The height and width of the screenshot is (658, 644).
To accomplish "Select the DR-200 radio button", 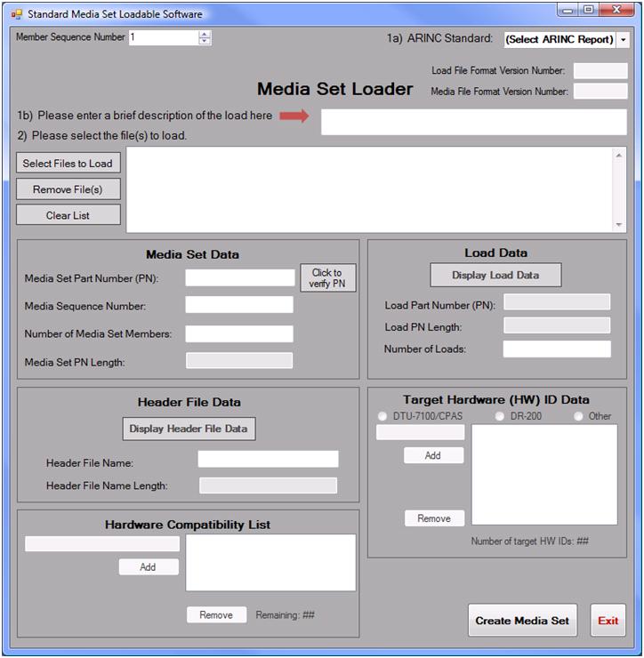I will [499, 416].
